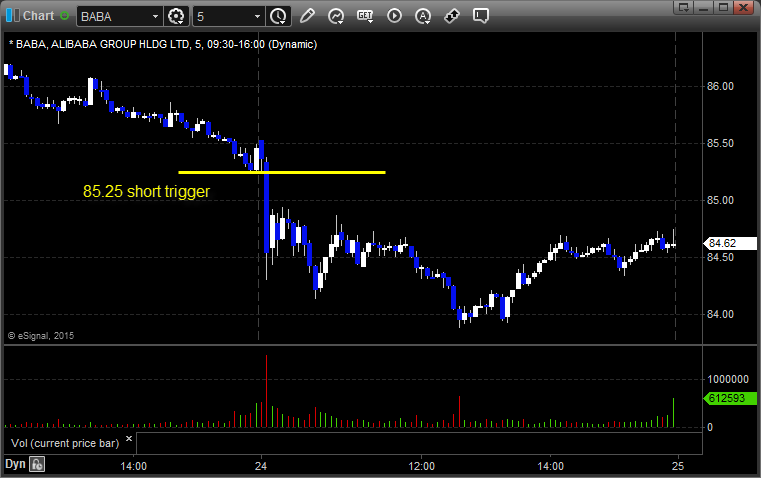
Task: Click the '85.25 short trigger' annotation text
Action: (146, 191)
